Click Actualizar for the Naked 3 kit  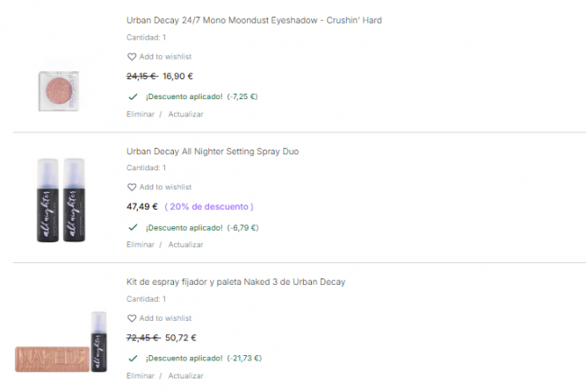coord(186,375)
